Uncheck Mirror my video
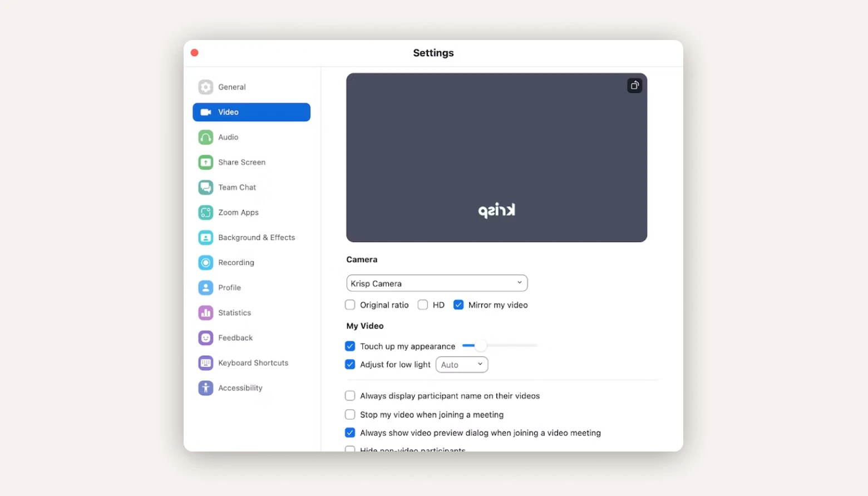 (458, 305)
